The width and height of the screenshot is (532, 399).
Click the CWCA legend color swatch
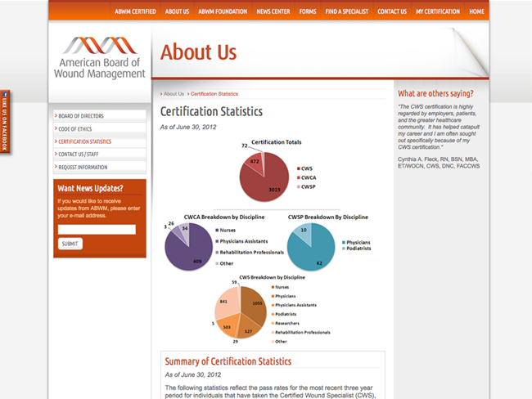299,177
